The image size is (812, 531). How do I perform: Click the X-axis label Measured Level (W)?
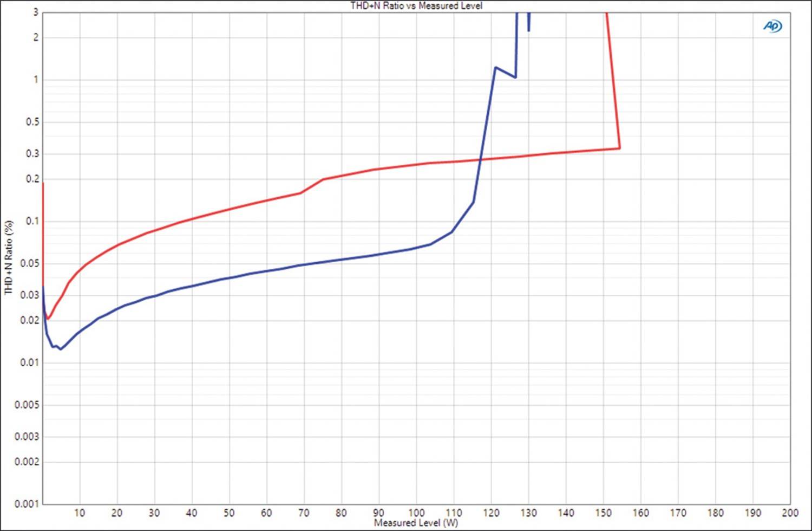tap(416, 523)
